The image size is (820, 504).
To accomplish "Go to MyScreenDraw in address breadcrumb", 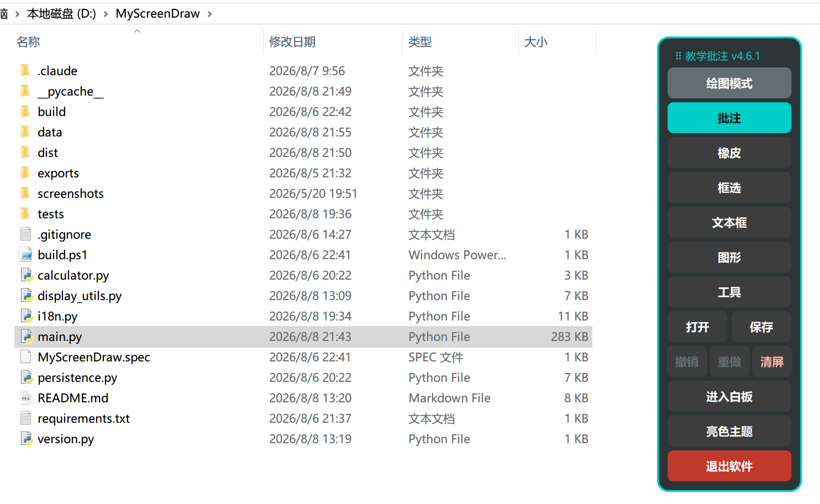I will 157,14.
